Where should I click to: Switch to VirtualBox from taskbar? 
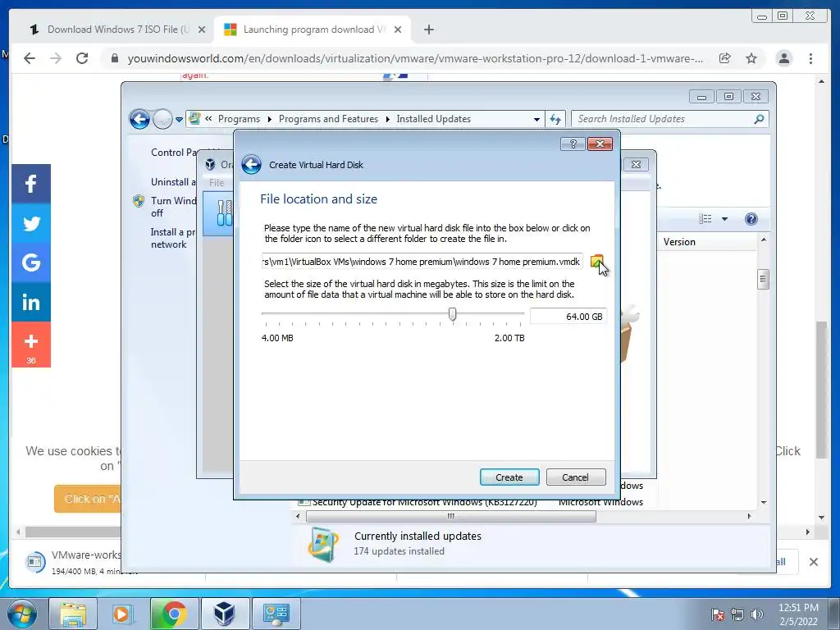click(225, 614)
